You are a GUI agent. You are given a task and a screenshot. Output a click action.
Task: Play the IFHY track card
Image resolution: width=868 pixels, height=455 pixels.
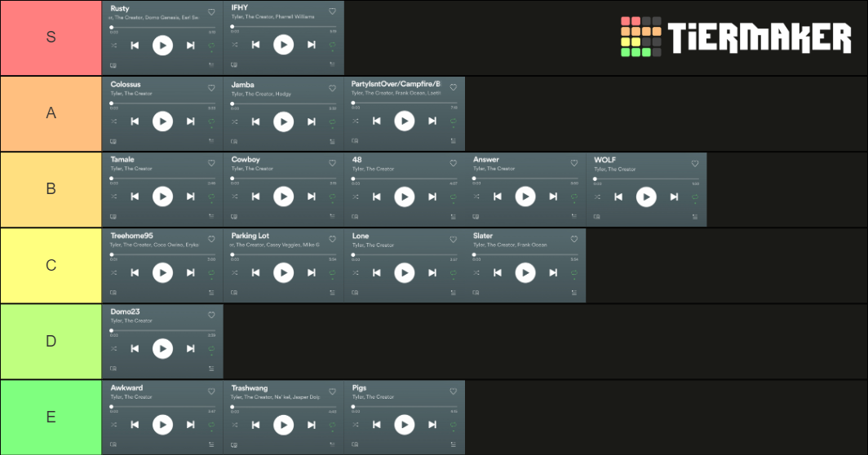pos(283,45)
